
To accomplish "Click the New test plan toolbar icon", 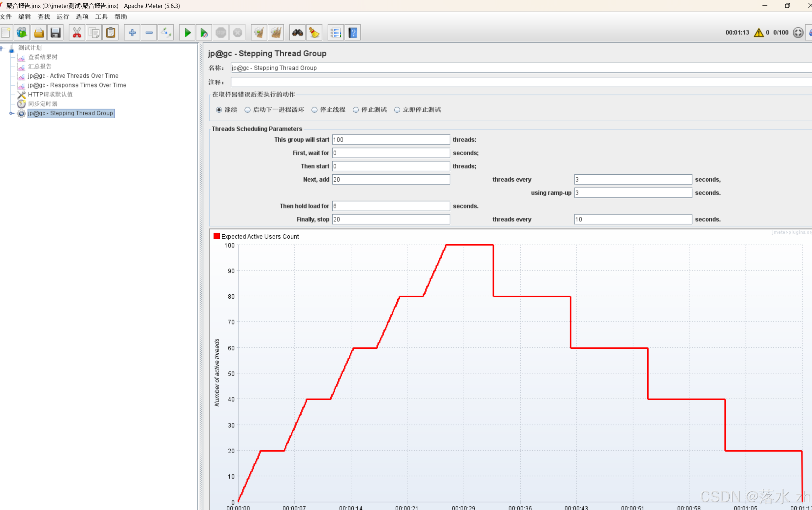I will (5, 33).
